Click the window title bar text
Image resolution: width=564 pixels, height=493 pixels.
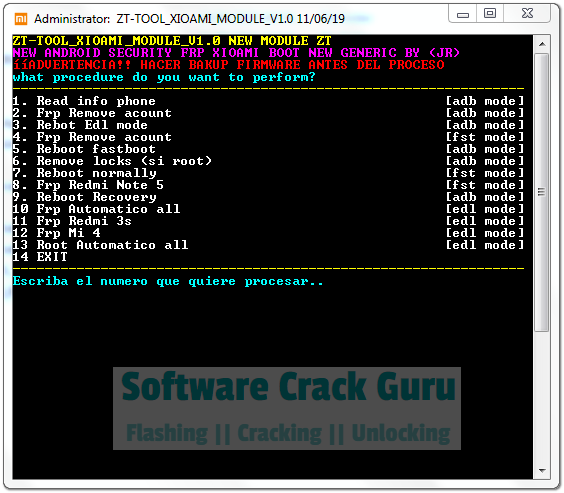(189, 19)
